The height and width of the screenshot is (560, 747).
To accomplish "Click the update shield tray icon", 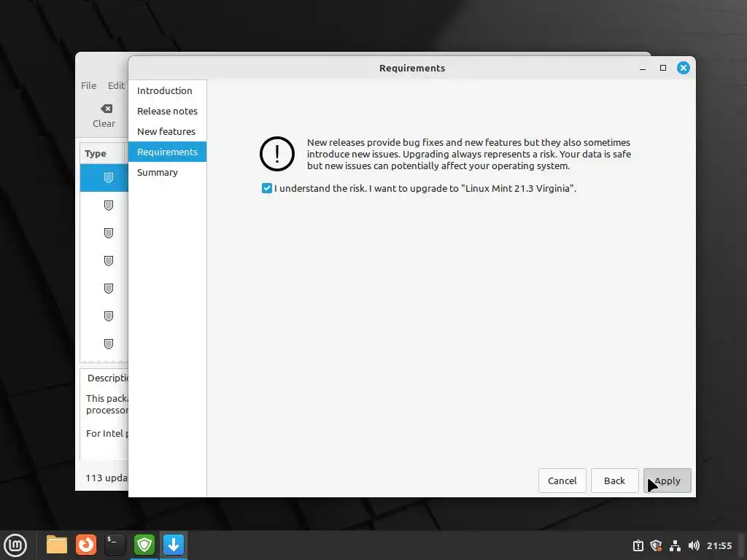I will (x=656, y=545).
